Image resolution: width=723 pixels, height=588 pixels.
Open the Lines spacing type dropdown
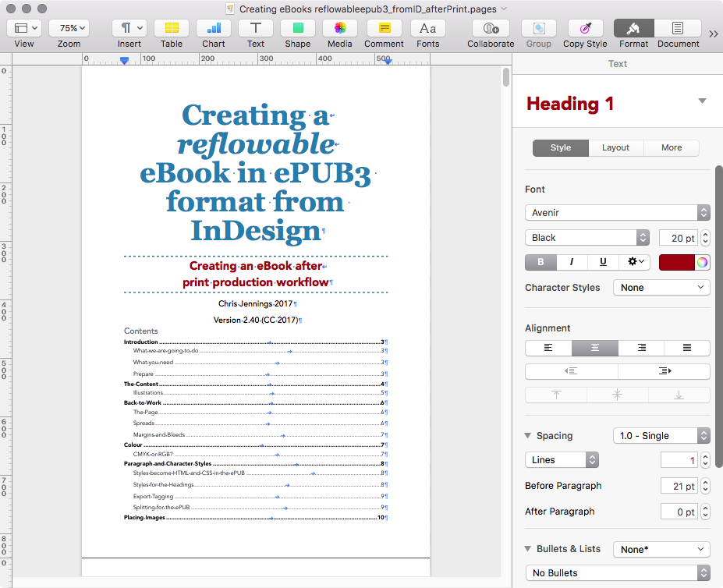562,460
